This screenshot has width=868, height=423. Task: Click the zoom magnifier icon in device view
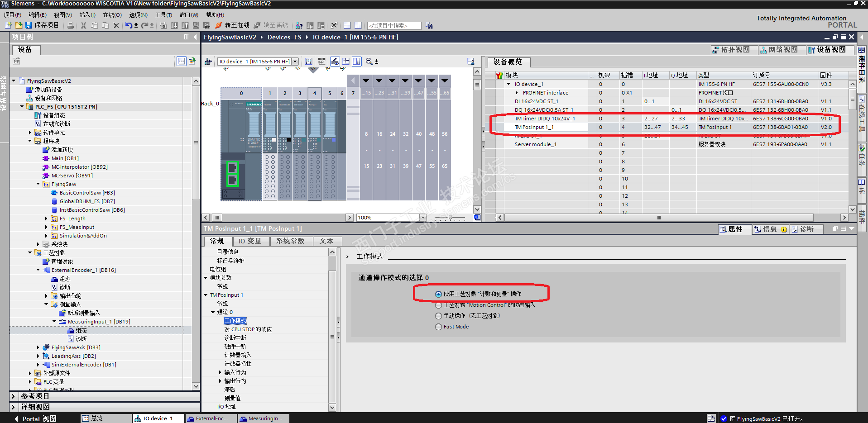(369, 62)
